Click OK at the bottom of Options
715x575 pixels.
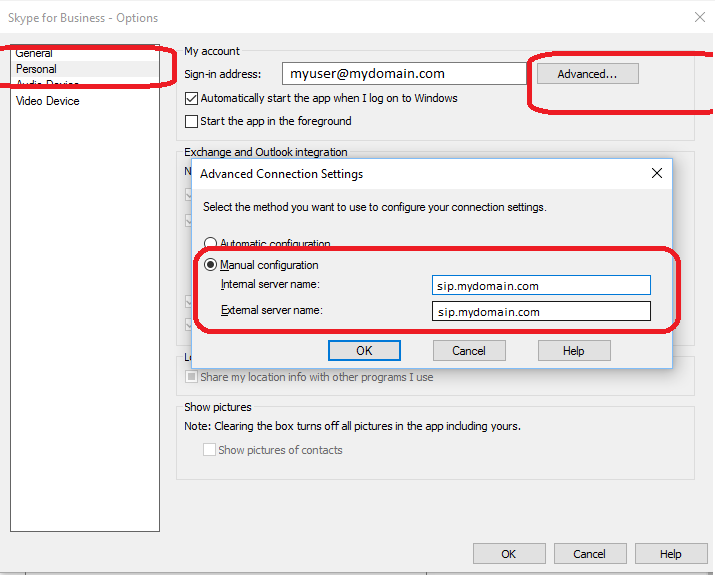(x=509, y=554)
